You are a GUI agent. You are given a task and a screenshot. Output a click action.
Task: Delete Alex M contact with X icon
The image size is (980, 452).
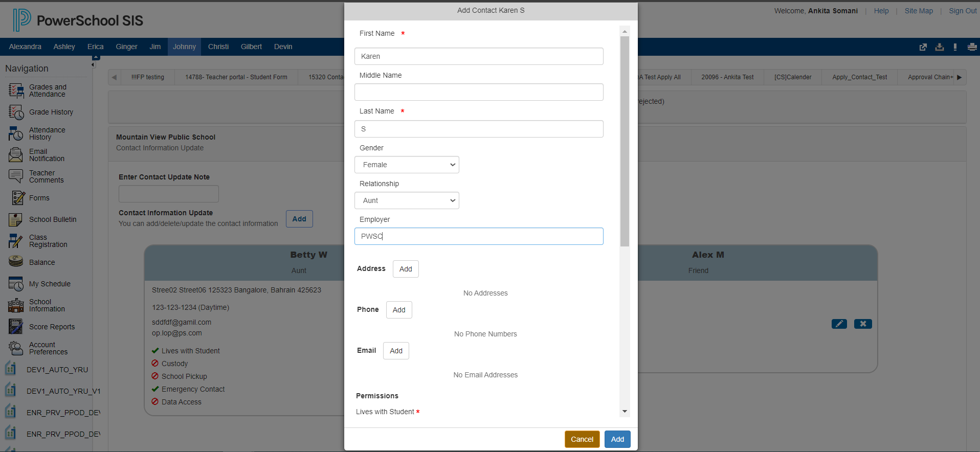(862, 324)
